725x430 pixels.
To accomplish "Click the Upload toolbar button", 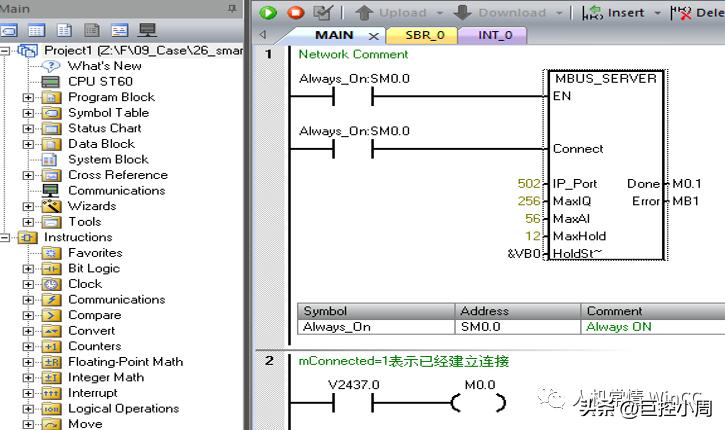I will (390, 13).
